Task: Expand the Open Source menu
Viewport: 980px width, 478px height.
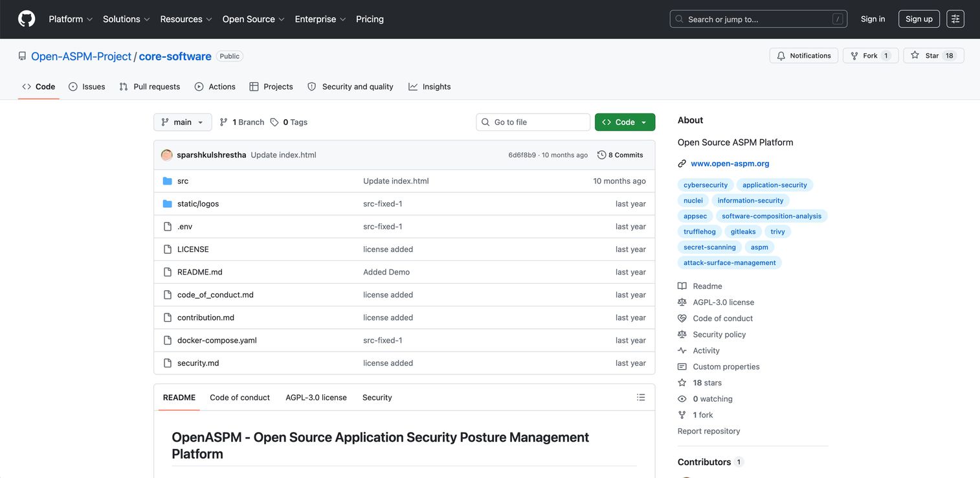Action: [x=254, y=19]
